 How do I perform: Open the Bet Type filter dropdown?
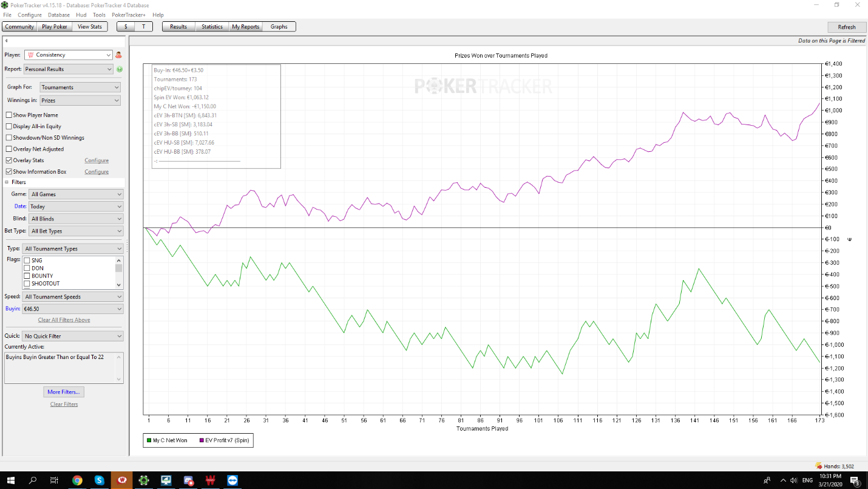[x=76, y=231]
